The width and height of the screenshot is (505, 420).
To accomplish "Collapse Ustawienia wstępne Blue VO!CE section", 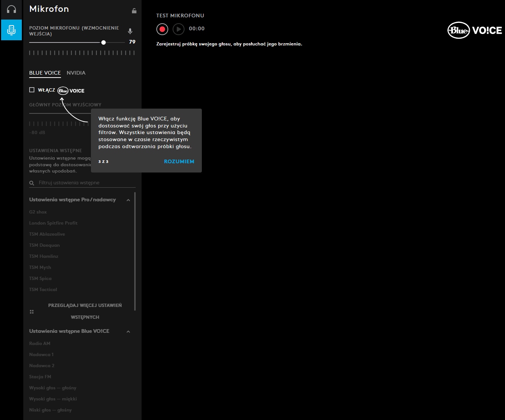I will [128, 332].
